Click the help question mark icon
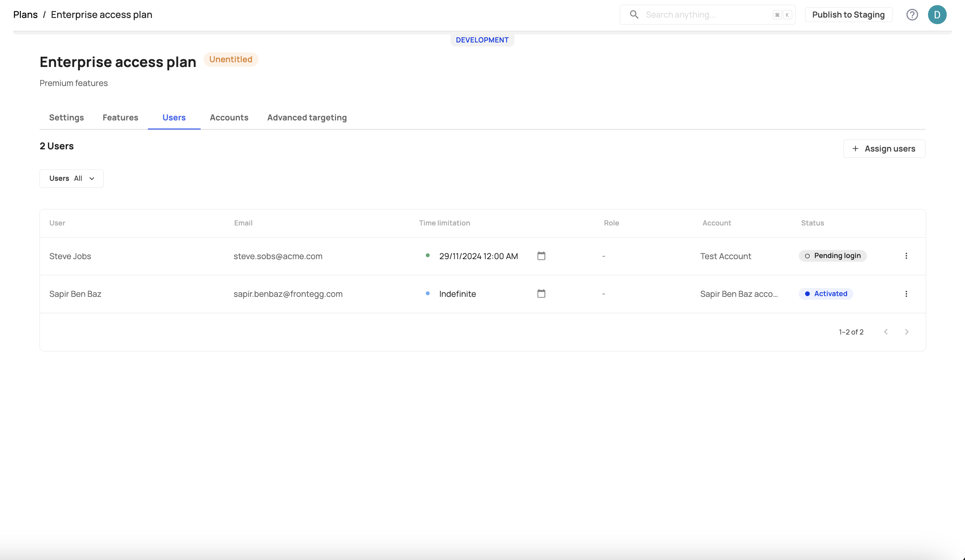965x560 pixels. point(912,15)
